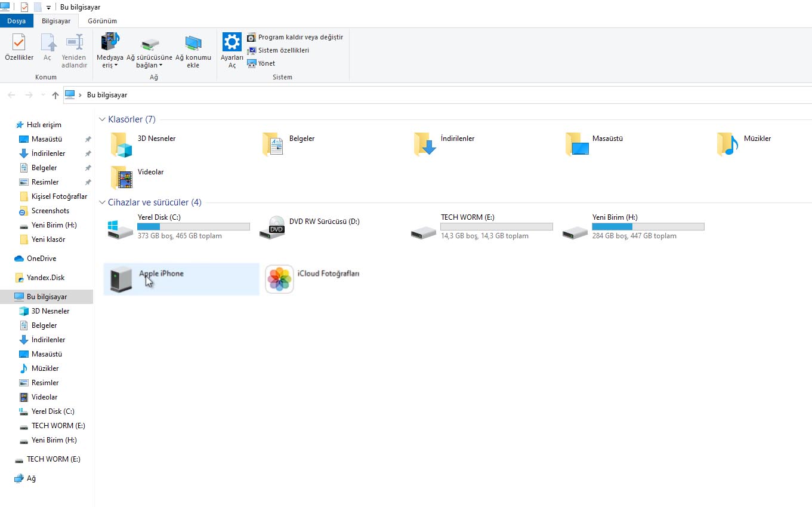Select OneDrive in the navigation pane
Screen dimensions: 812x507
[41, 259]
